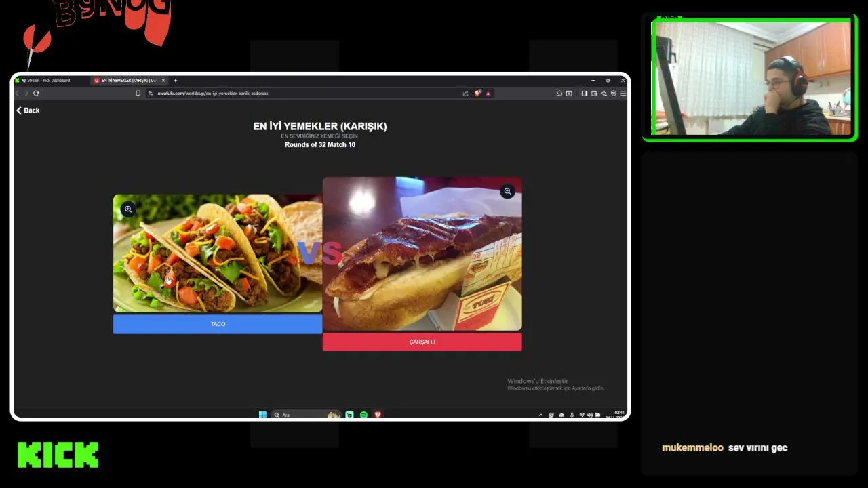Screen dimensions: 868x488
Task: Vote for ÇARŞAFLI with the red button
Action: click(x=422, y=342)
